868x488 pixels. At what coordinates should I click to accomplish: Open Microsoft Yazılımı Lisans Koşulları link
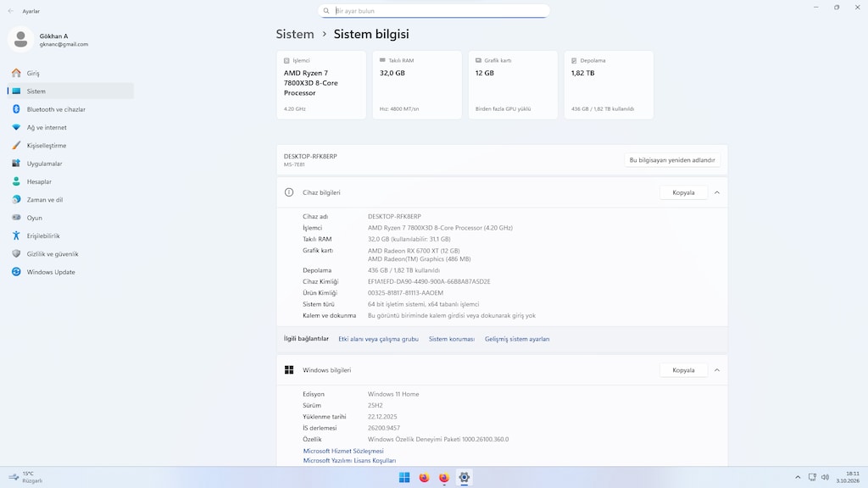tap(349, 460)
